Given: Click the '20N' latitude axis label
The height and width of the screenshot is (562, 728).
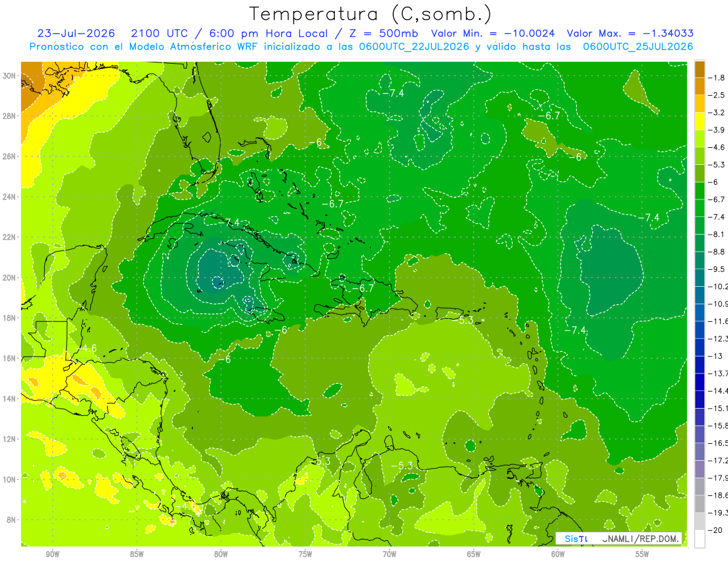Looking at the screenshot, I should point(9,278).
